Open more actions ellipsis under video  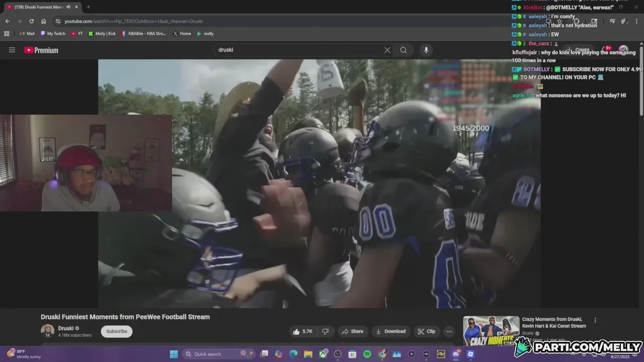(449, 331)
